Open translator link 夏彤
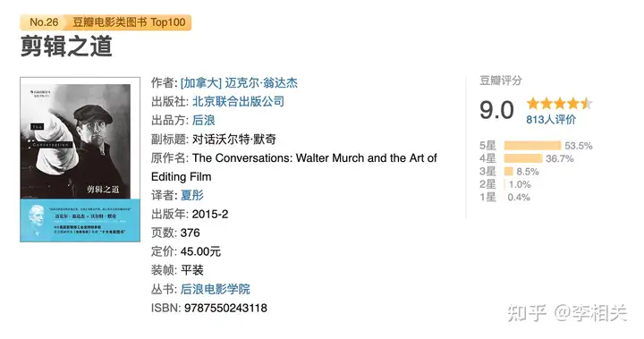Image resolution: width=644 pixels, height=339 pixels. (x=192, y=195)
